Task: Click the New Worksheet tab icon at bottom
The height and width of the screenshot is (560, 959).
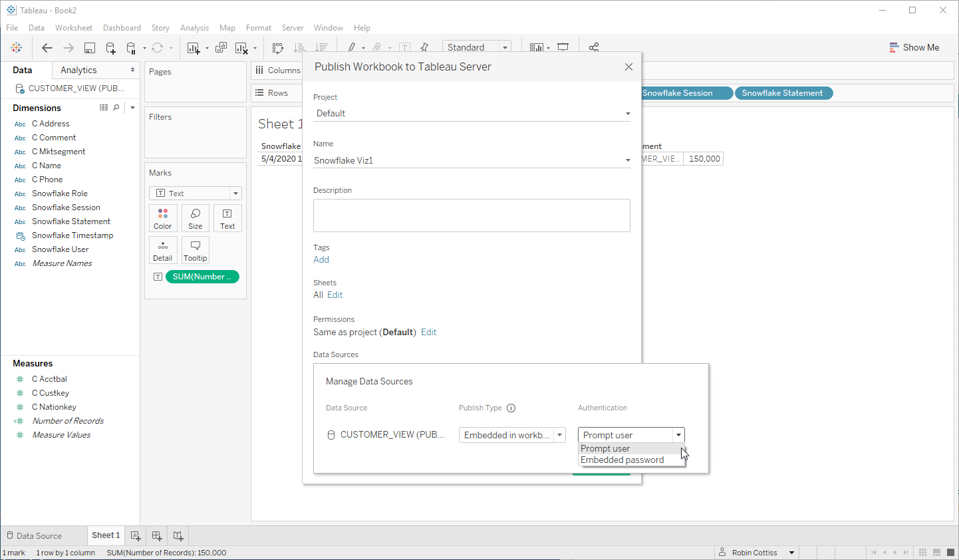Action: coord(136,535)
